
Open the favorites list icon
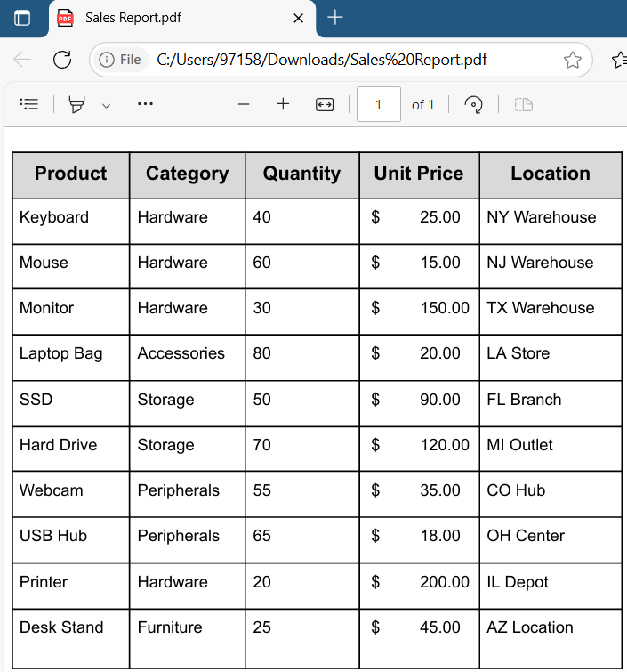click(620, 60)
